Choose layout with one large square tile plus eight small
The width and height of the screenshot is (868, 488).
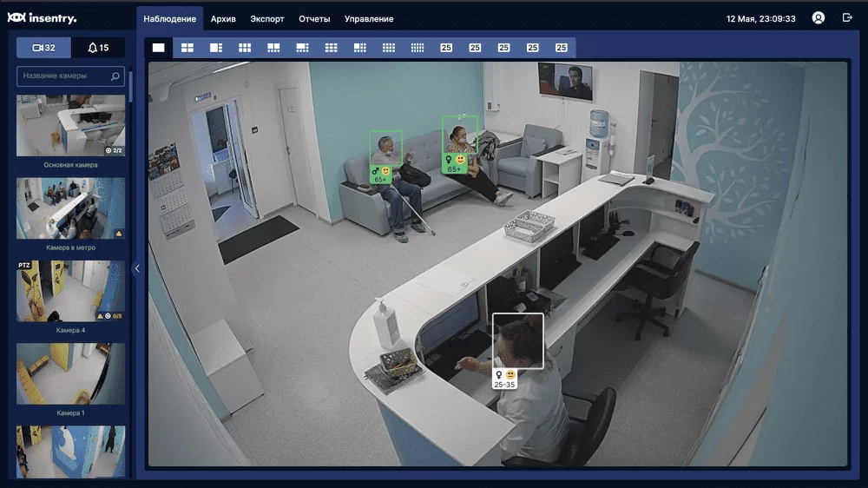(360, 48)
